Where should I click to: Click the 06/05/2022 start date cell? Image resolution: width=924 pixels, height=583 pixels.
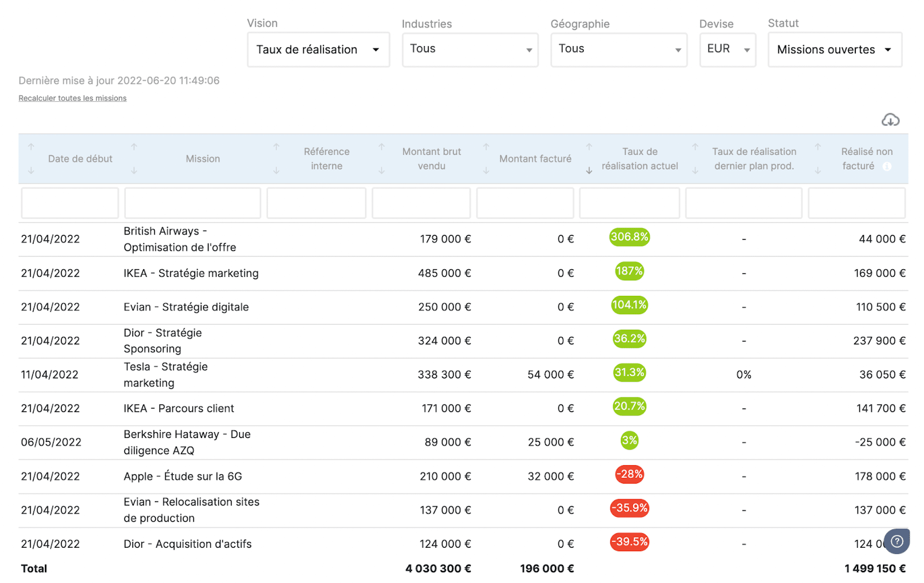tap(51, 443)
